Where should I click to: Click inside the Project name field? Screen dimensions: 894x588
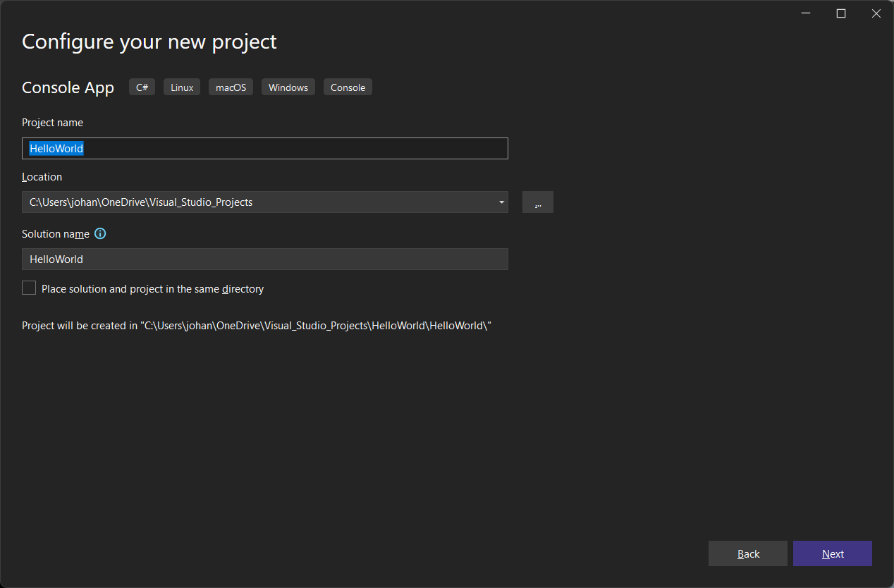pyautogui.click(x=282, y=149)
